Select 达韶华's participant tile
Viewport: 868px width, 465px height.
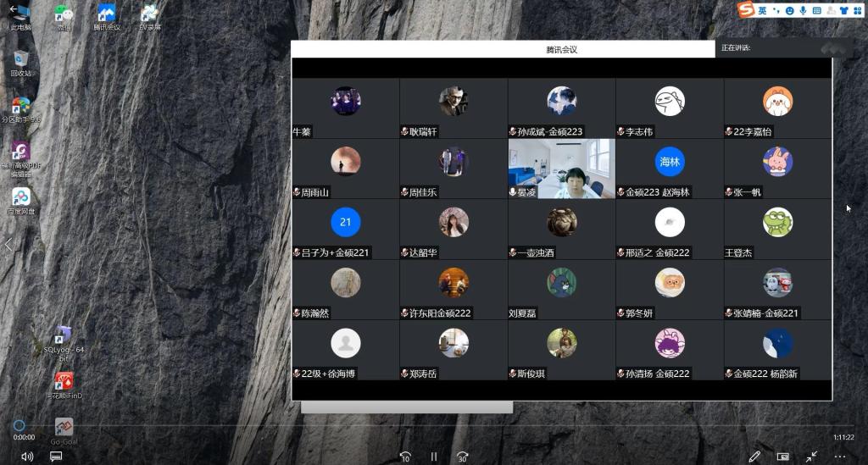pyautogui.click(x=453, y=229)
